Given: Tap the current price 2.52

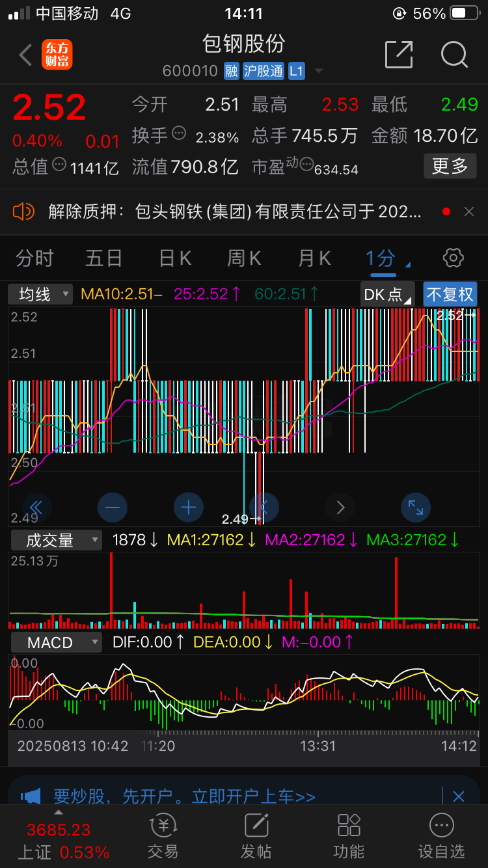Looking at the screenshot, I should pyautogui.click(x=49, y=107).
